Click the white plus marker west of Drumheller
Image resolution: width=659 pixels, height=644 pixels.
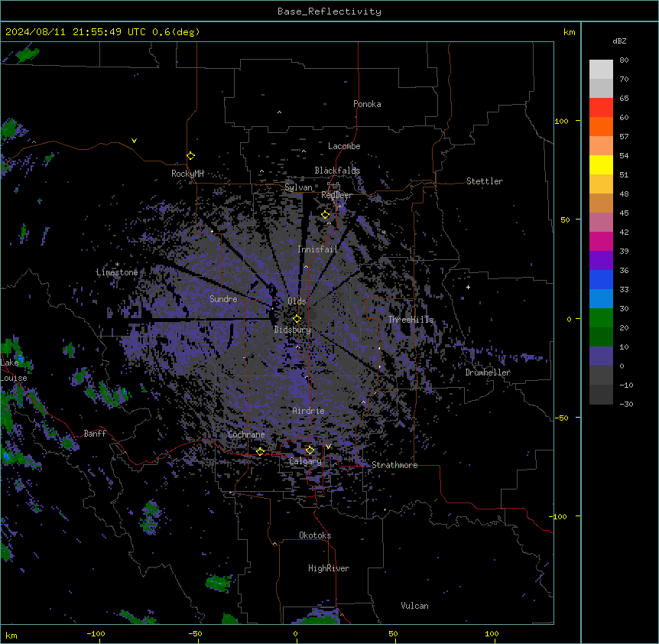point(468,287)
